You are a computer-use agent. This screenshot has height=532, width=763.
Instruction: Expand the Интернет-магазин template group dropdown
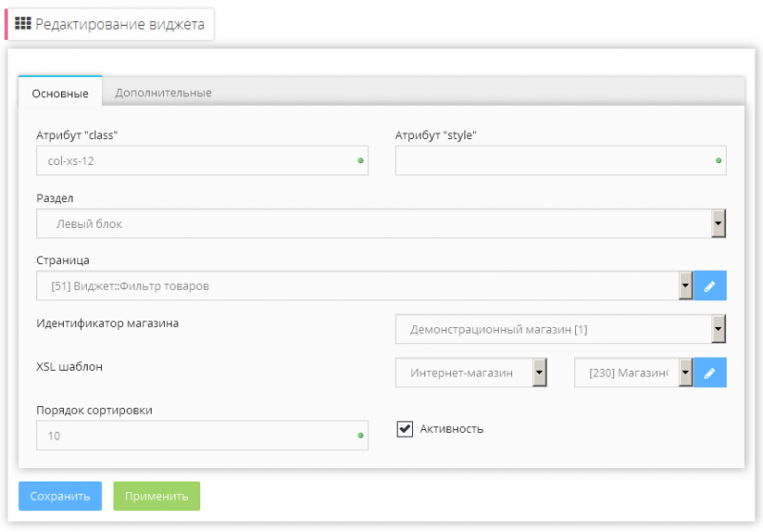click(x=471, y=373)
